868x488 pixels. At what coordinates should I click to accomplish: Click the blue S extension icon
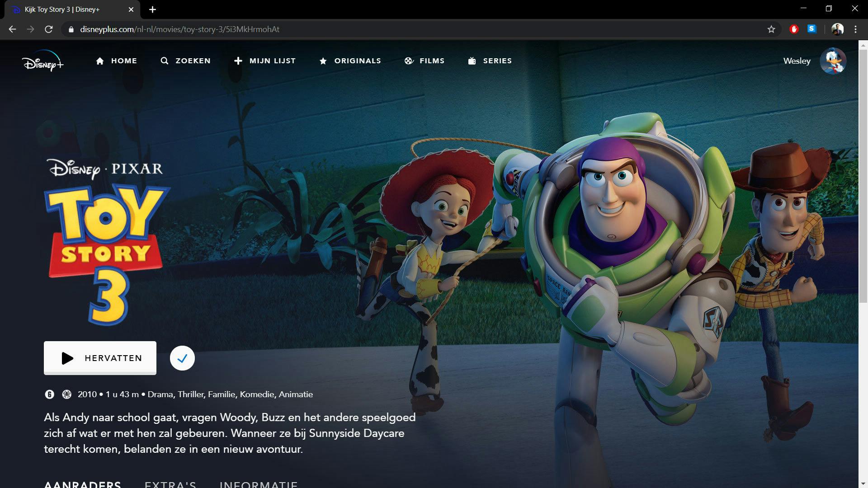click(x=812, y=29)
